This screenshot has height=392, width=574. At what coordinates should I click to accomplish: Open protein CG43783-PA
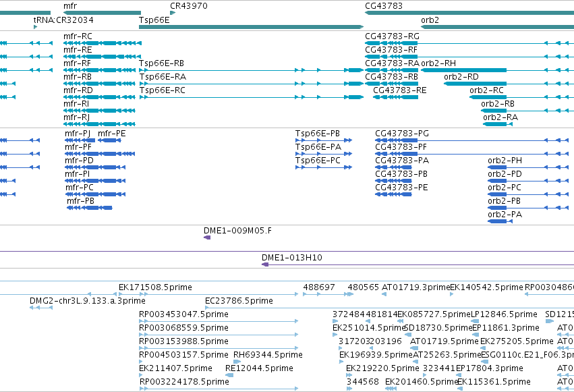pos(393,167)
